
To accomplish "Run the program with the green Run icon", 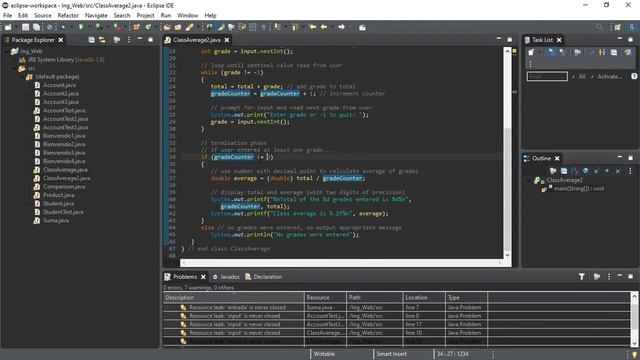I will (x=81, y=27).
